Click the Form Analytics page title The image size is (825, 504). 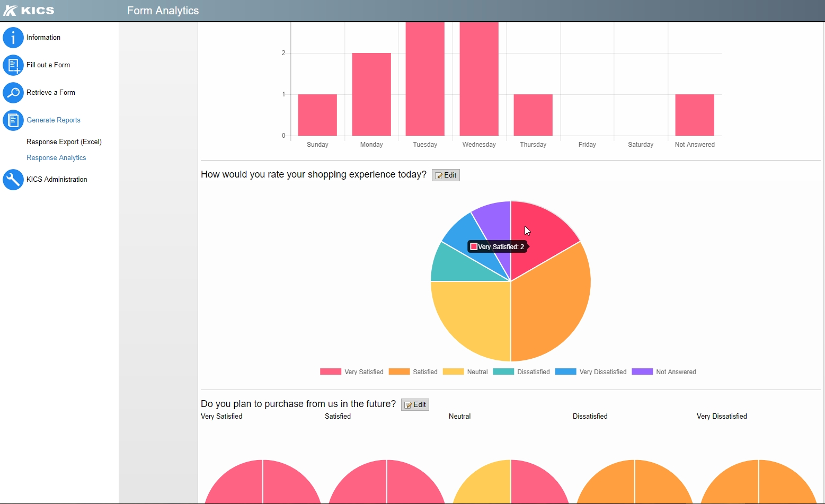(x=163, y=11)
